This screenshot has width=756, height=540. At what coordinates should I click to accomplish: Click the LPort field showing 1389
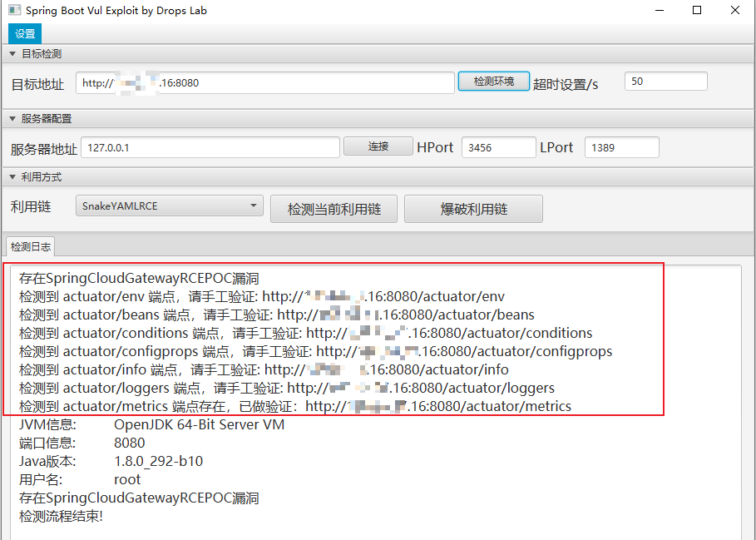621,147
